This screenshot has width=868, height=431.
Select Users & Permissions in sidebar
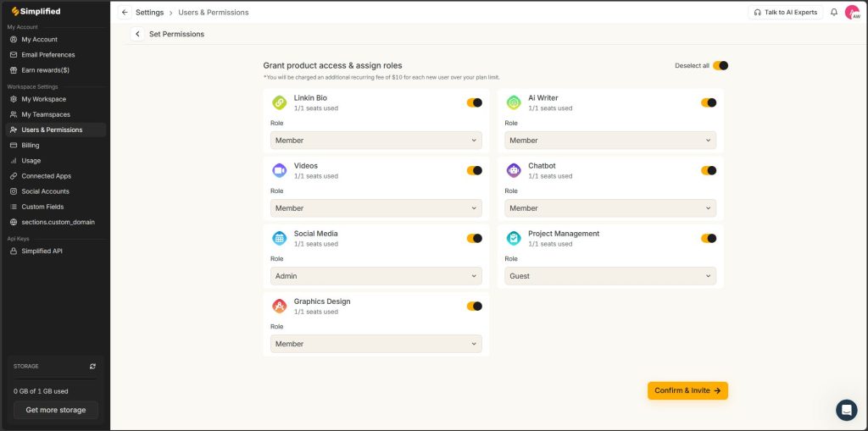click(x=55, y=130)
